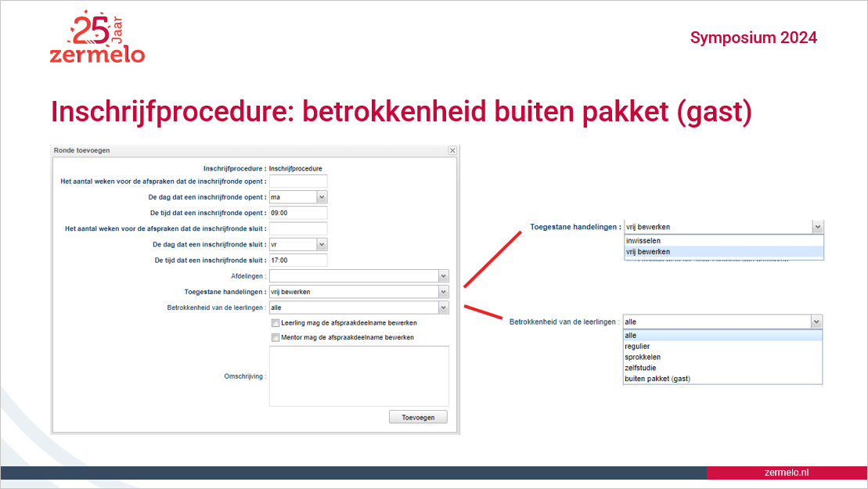Expand the Afdelingen dropdown in the dialog

coord(444,276)
